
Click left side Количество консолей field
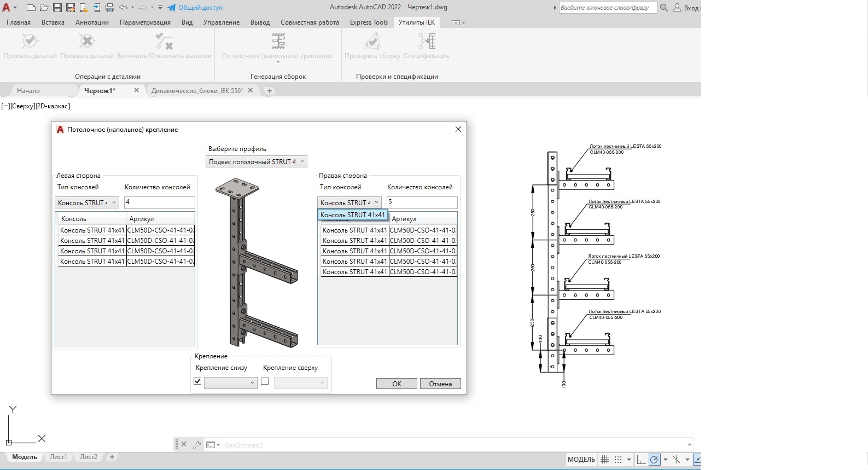[x=159, y=202]
